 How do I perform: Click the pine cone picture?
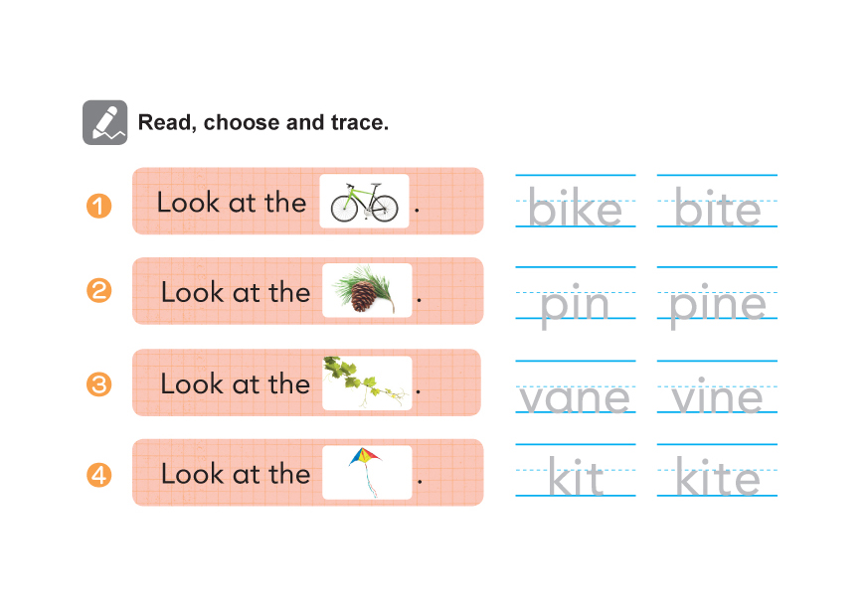pyautogui.click(x=366, y=291)
